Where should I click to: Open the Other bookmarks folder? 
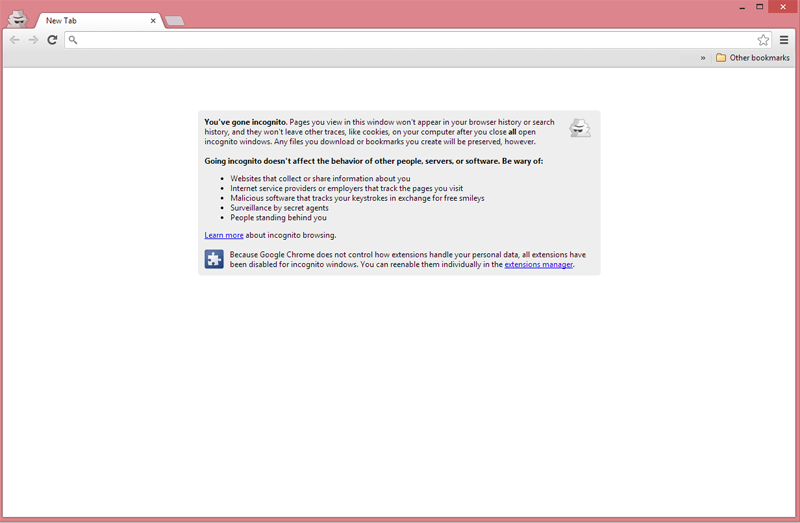(x=753, y=58)
